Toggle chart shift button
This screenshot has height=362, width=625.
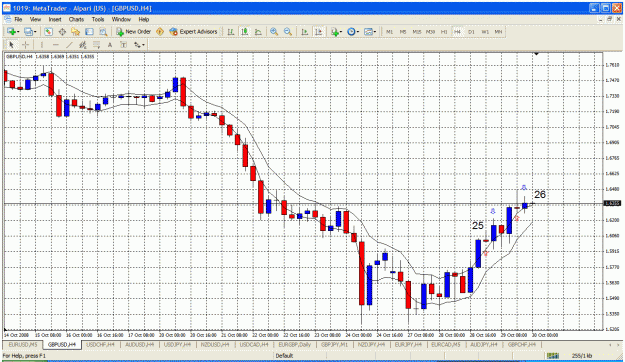(318, 31)
